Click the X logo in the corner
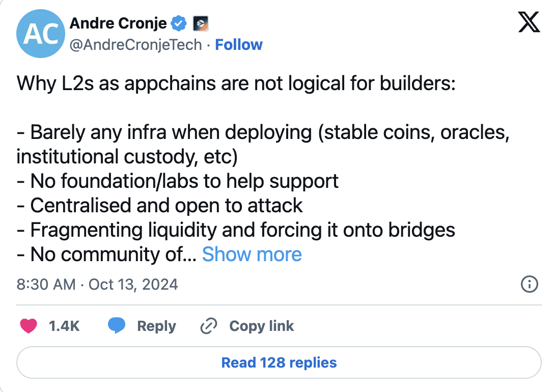Screen dimensions: 554x392 [x=528, y=22]
